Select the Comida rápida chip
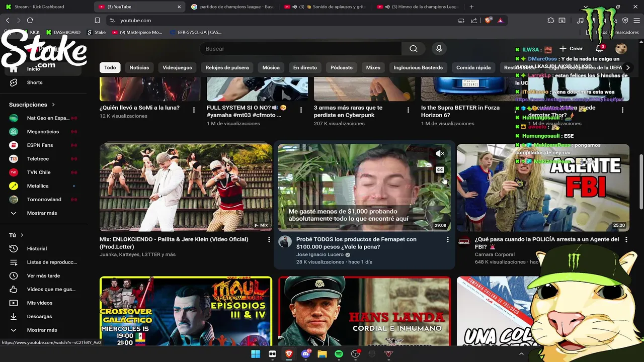The height and width of the screenshot is (362, 644). (x=473, y=67)
